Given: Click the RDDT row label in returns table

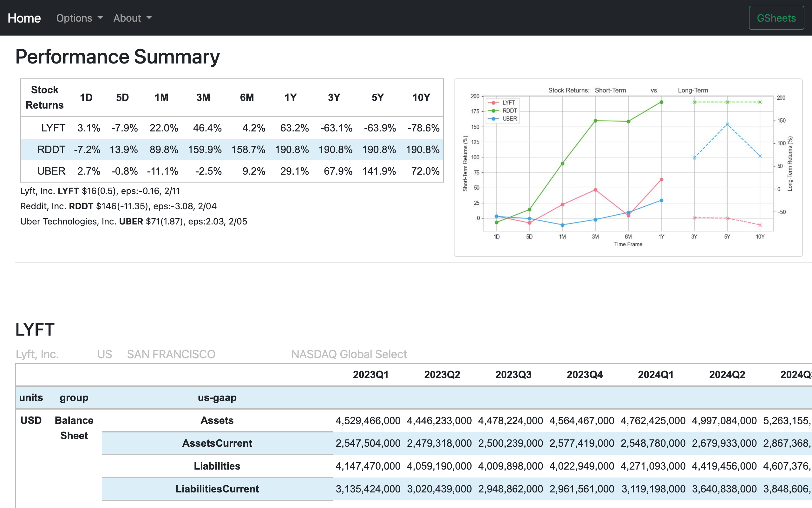Looking at the screenshot, I should tap(51, 150).
